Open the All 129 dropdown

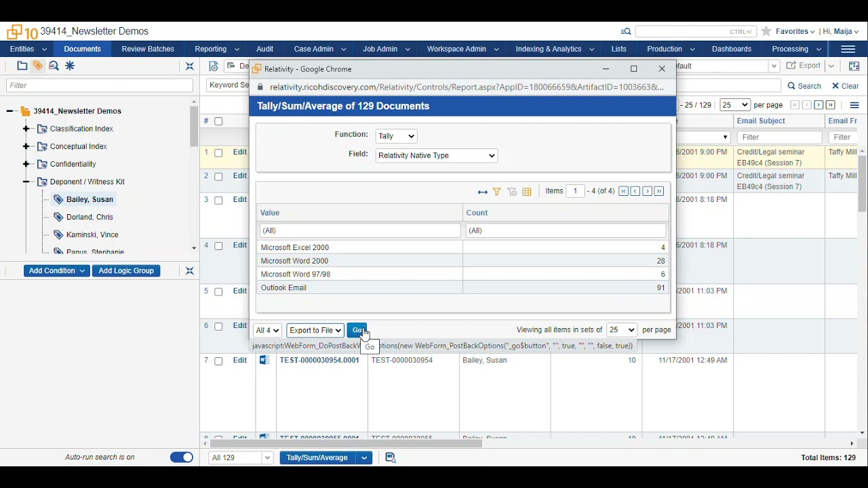tap(241, 458)
